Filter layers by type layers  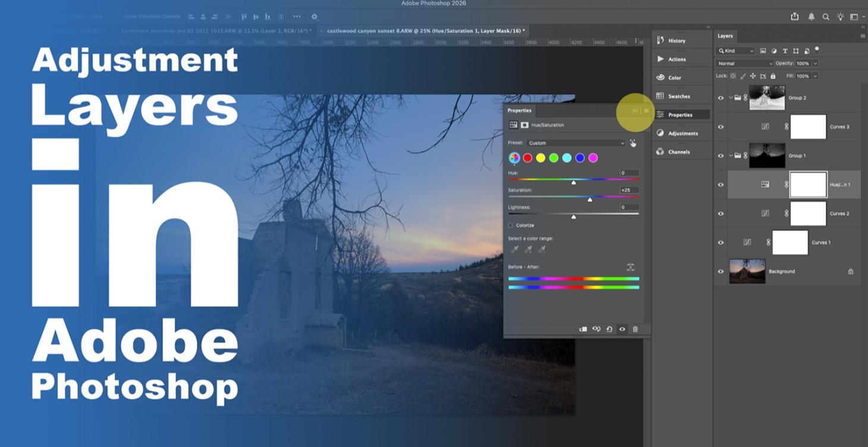pos(785,51)
